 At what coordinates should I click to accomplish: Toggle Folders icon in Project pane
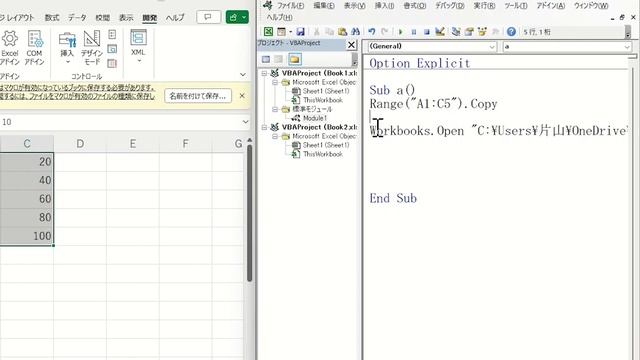point(294,59)
